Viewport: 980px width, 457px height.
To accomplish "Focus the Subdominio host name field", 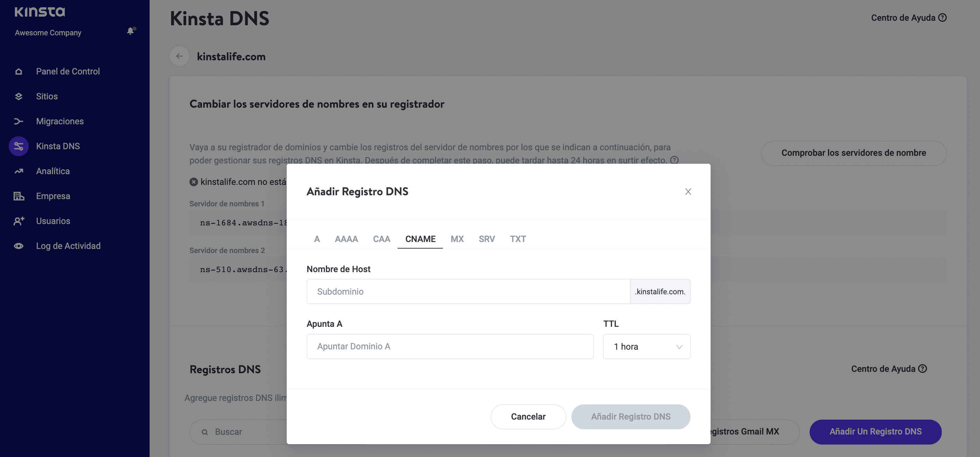I will (468, 292).
